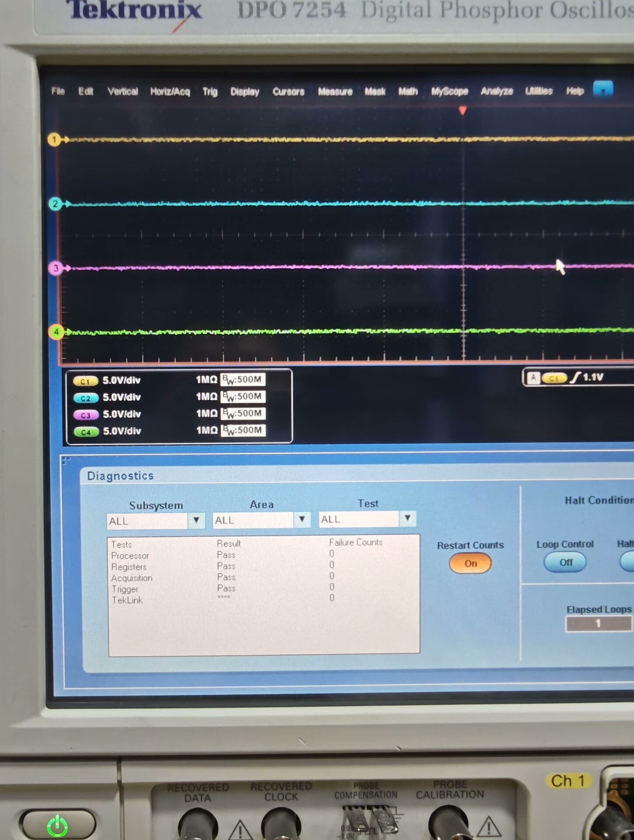The image size is (634, 840).
Task: Open the Vertical menu
Action: 123,91
